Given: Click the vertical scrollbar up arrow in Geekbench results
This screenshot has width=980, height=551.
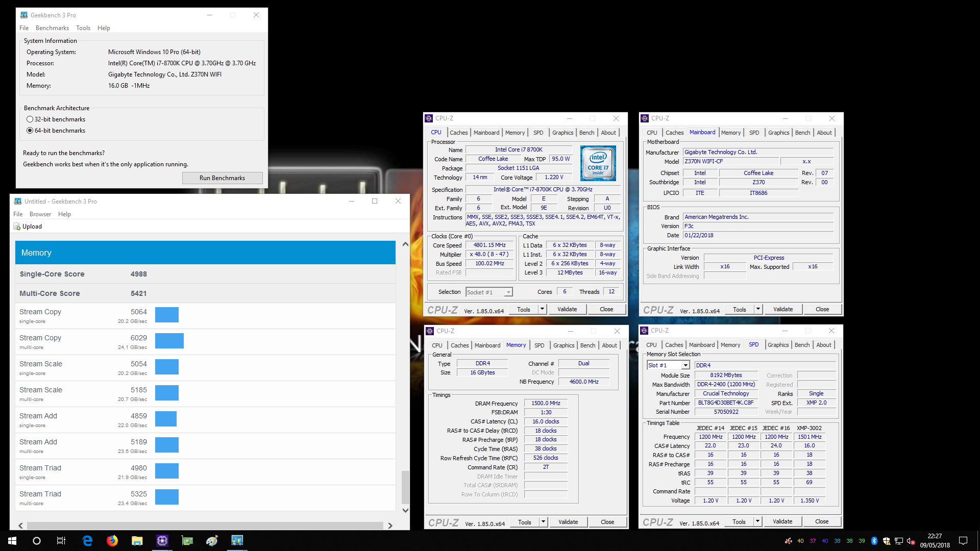Looking at the screenshot, I should tap(405, 244).
